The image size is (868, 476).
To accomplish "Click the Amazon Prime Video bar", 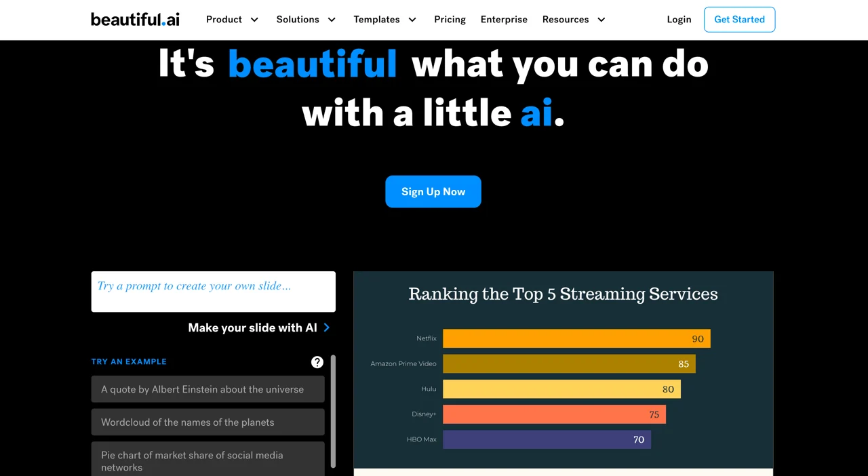I will pyautogui.click(x=569, y=363).
